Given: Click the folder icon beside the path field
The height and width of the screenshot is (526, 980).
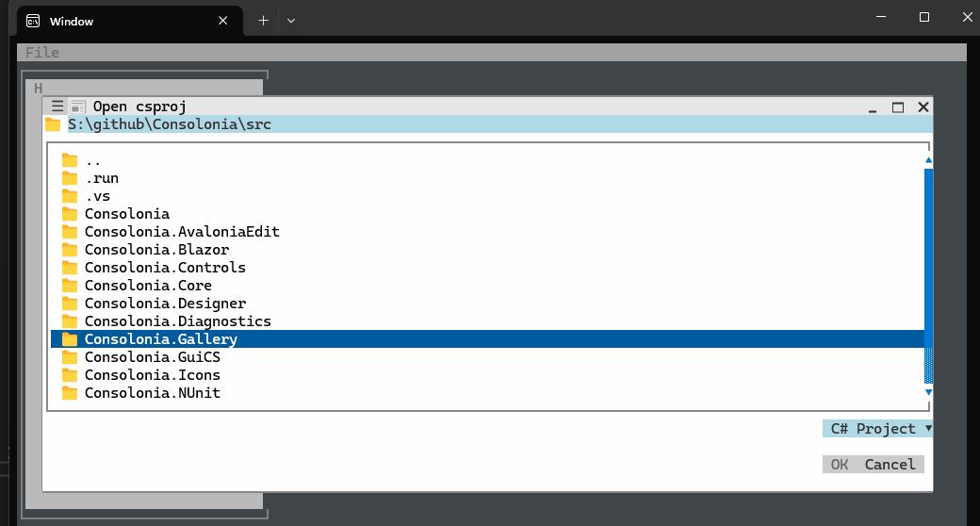Looking at the screenshot, I should point(53,124).
